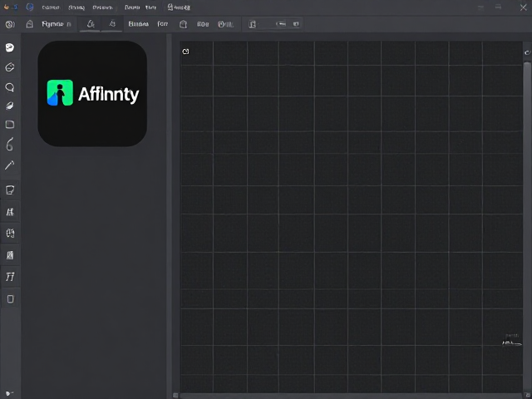Screen dimensions: 532x399
Task: Select the tag-shaped outline tool in sidebar
Action: (10, 67)
